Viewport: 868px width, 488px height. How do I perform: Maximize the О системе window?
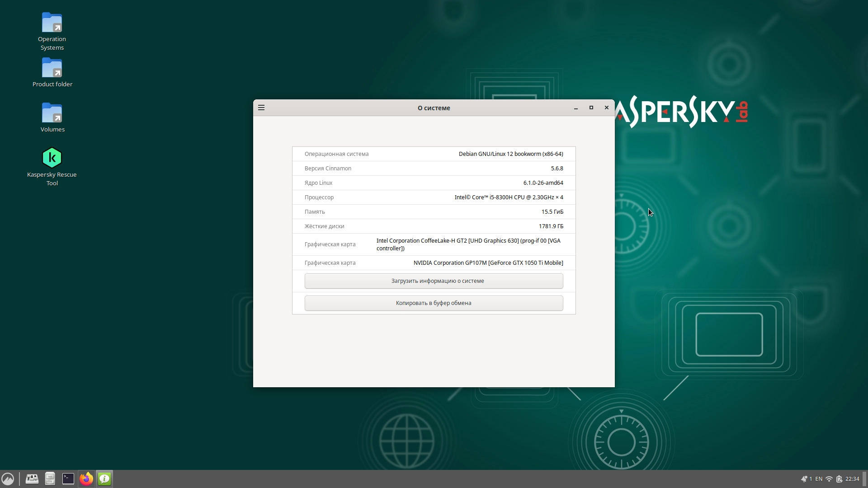click(591, 108)
